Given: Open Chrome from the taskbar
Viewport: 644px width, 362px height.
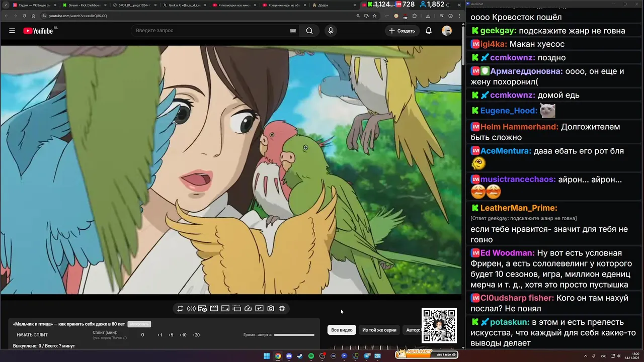Looking at the screenshot, I should tap(278, 356).
